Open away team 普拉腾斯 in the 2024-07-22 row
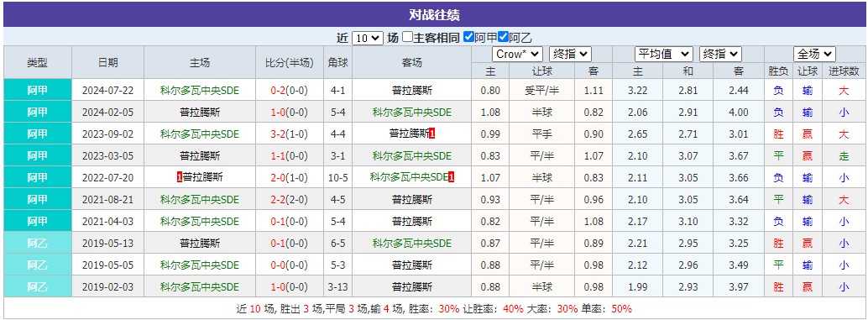 tap(412, 90)
